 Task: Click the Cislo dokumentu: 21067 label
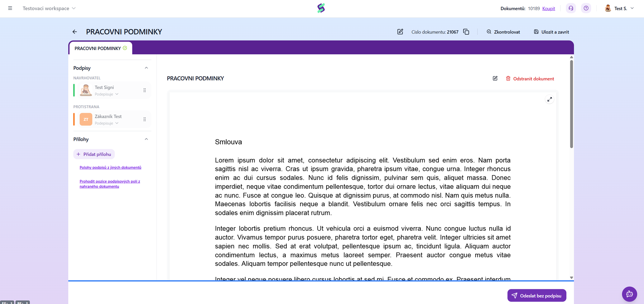(435, 32)
